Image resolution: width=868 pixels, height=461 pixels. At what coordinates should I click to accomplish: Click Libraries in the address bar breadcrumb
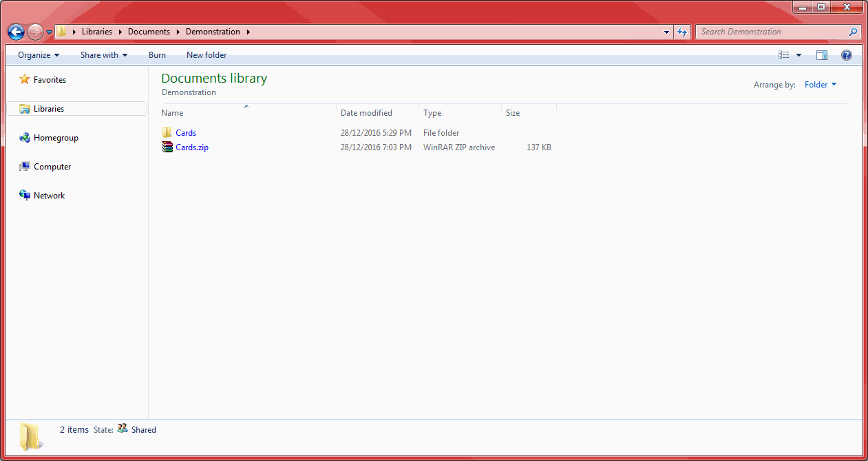(97, 32)
